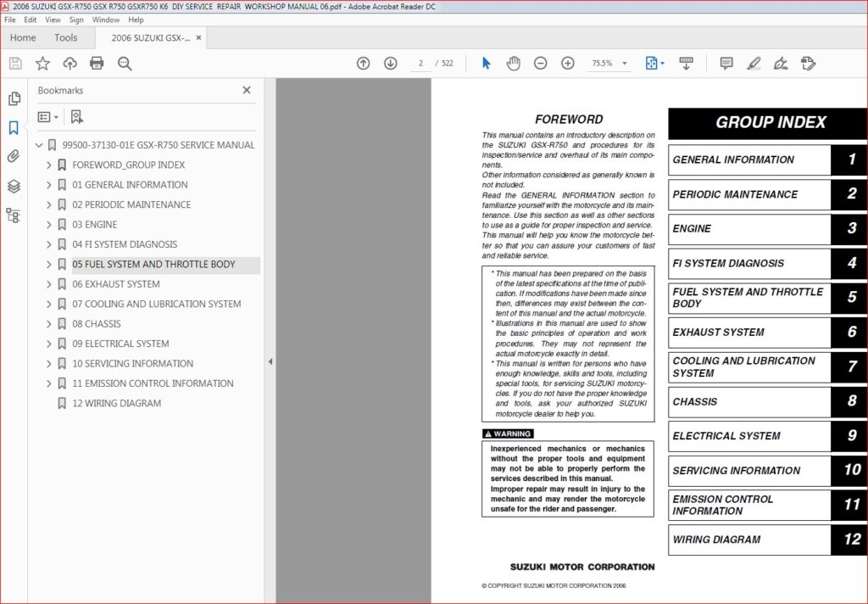Screen dimensions: 868x604
Task: Go to previous page arrow
Action: [x=363, y=63]
